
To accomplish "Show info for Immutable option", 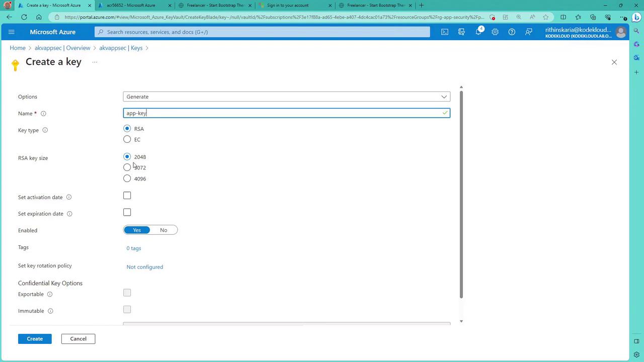I will pos(50,311).
